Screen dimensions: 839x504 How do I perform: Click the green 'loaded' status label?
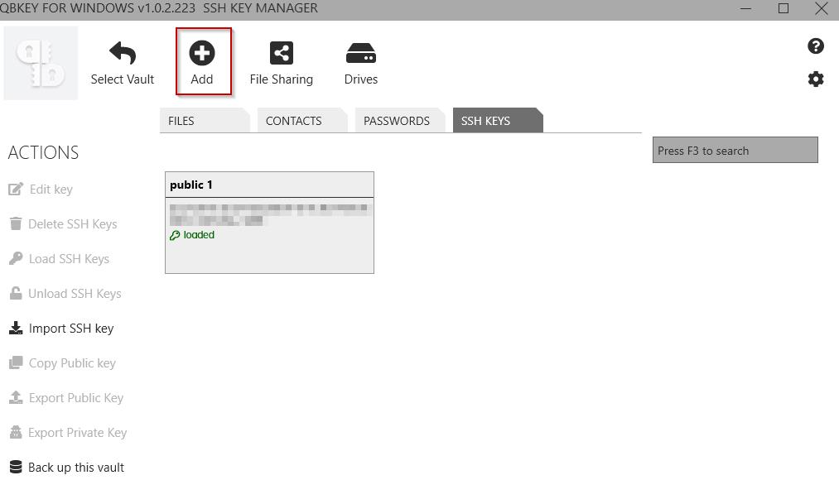(x=199, y=235)
